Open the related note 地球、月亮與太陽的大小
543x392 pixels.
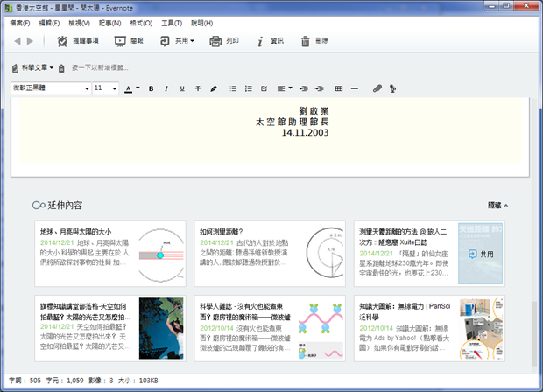110,254
